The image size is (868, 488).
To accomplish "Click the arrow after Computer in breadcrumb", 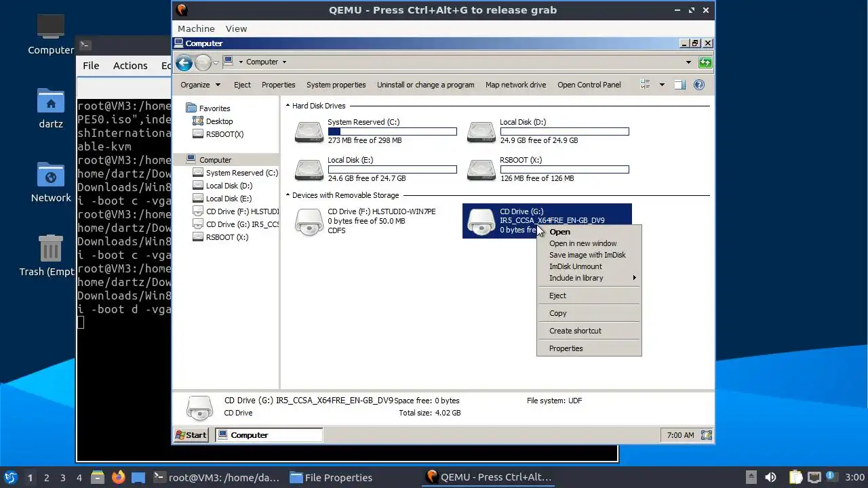I will click(284, 62).
